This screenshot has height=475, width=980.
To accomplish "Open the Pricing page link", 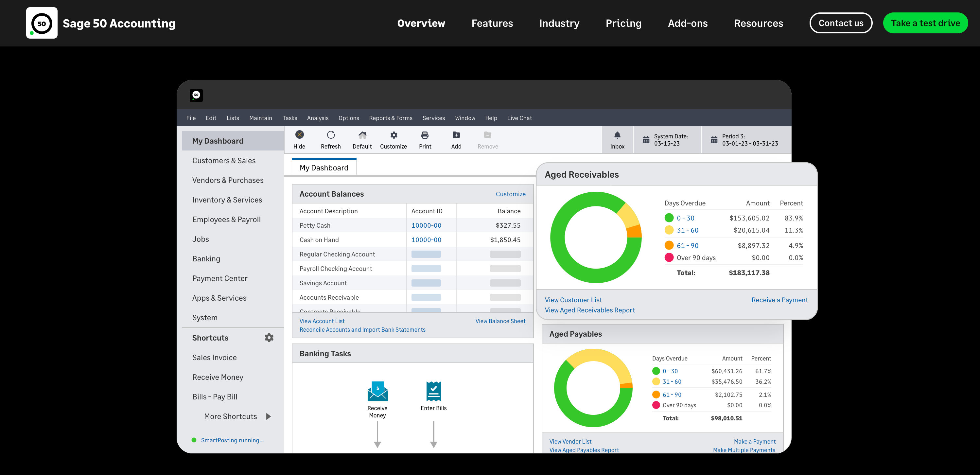I will click(623, 23).
